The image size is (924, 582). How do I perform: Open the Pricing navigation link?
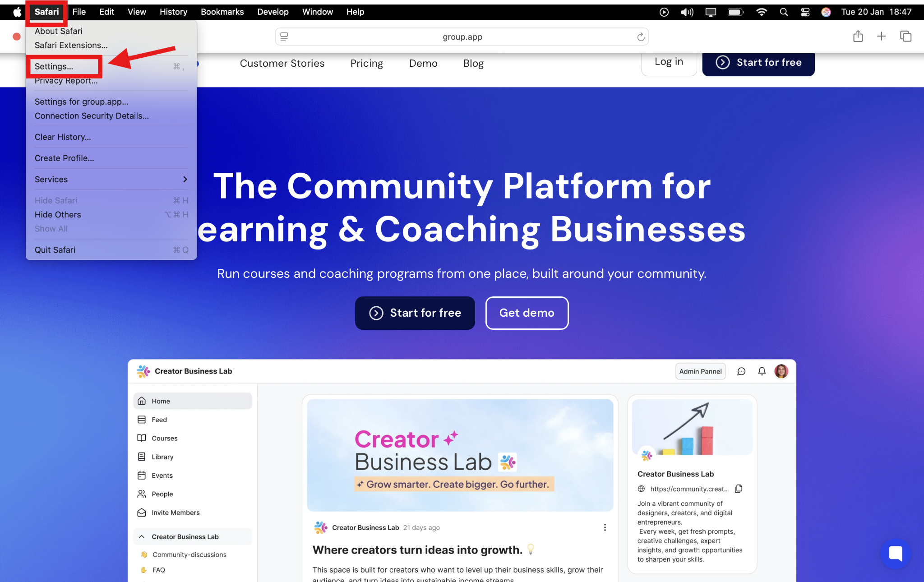coord(366,64)
